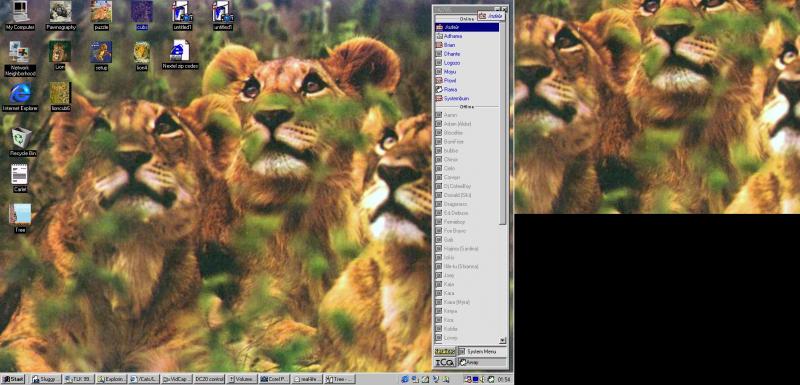800x385 pixels.
Task: Select the second untitled1 shortcut icon
Action: coord(223,15)
